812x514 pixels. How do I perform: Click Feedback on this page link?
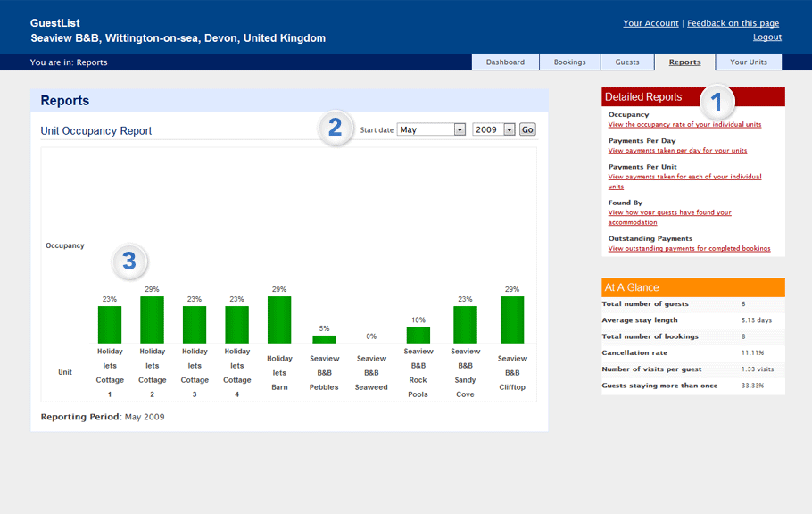tap(733, 23)
